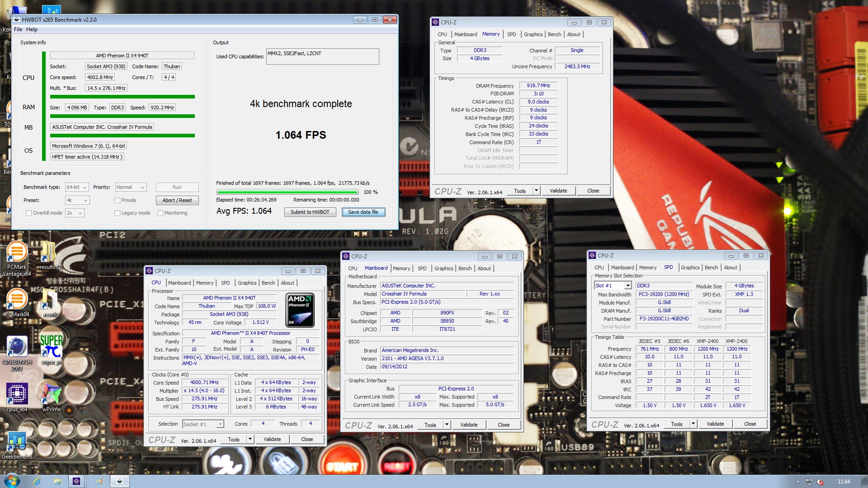The height and width of the screenshot is (488, 868).
Task: Open the results folder shortcut
Action: 51,303
